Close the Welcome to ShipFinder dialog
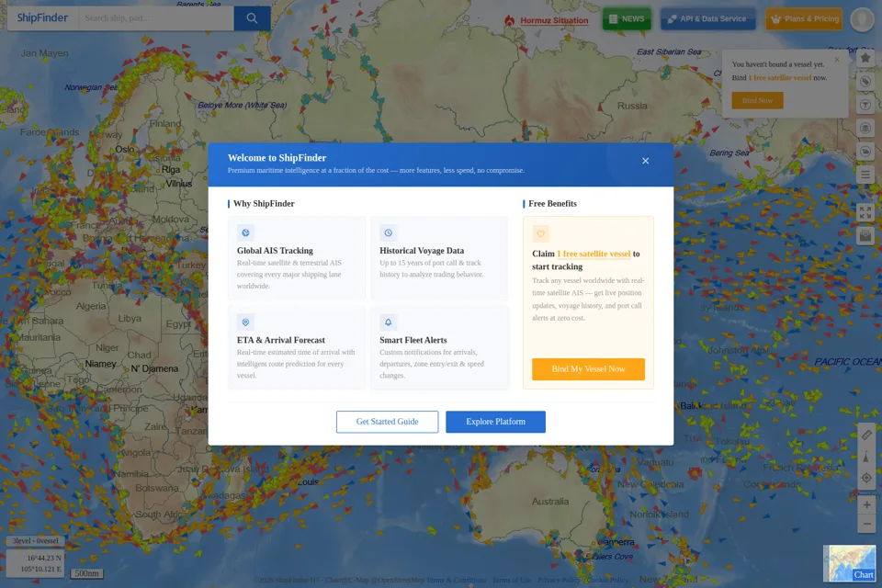The width and height of the screenshot is (882, 588). pyautogui.click(x=645, y=161)
